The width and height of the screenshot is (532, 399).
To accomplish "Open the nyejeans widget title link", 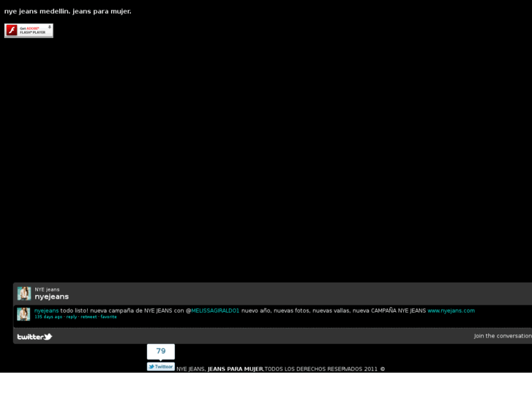I will pyautogui.click(x=51, y=297).
